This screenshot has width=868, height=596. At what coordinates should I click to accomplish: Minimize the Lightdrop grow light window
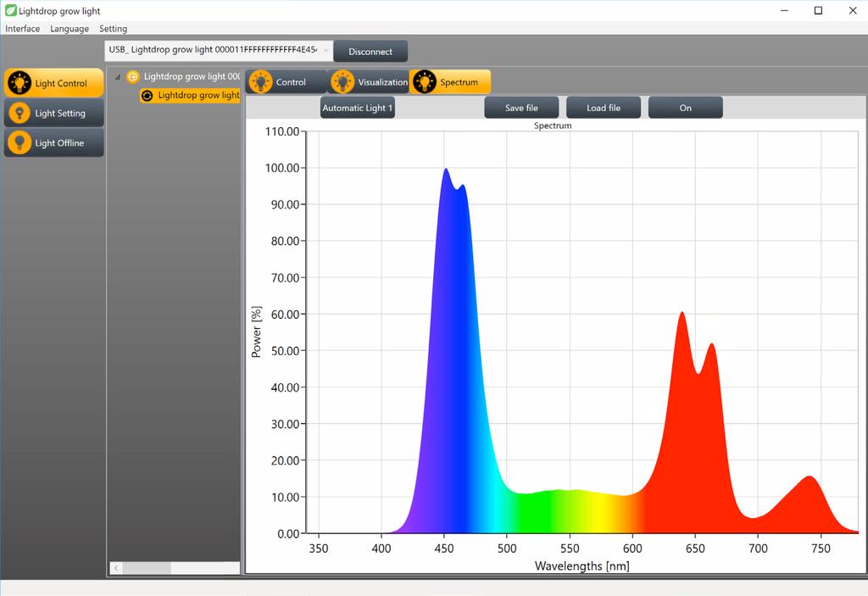pyautogui.click(x=784, y=10)
